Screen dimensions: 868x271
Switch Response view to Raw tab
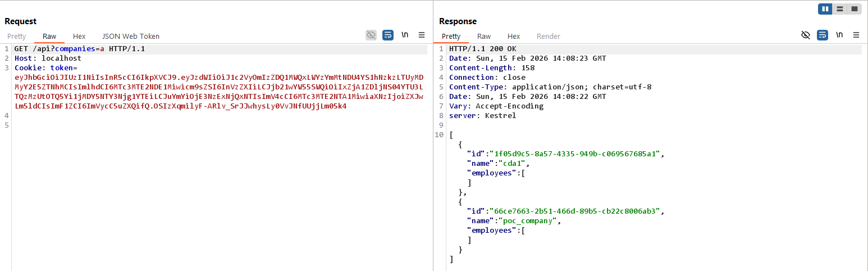point(484,36)
